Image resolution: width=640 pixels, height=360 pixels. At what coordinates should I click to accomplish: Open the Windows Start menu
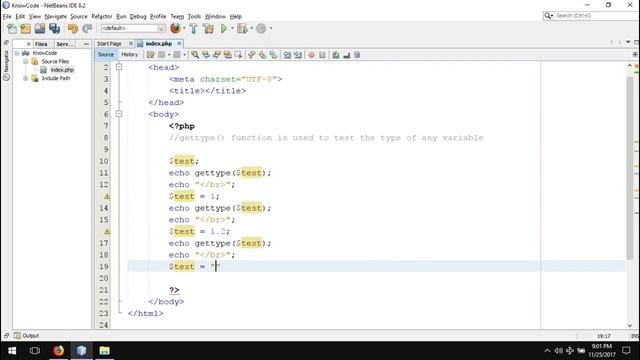(x=12, y=351)
